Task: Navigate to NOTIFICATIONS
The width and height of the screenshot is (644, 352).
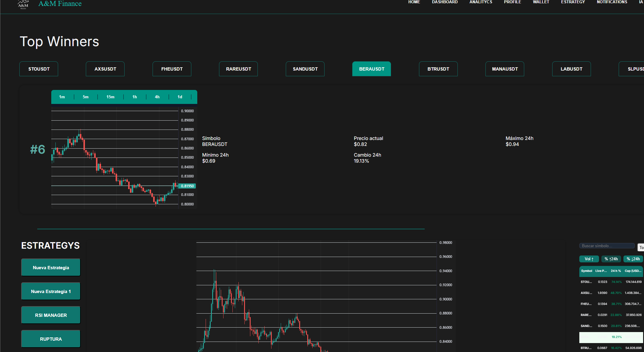Action: tap(611, 2)
